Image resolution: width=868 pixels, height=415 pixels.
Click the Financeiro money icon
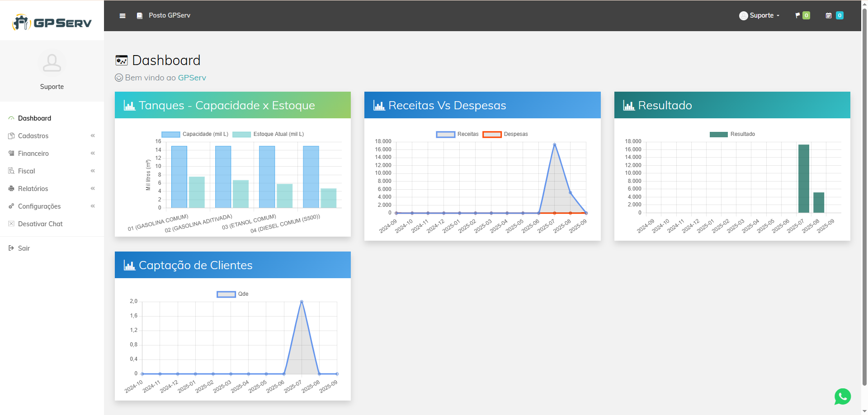11,153
